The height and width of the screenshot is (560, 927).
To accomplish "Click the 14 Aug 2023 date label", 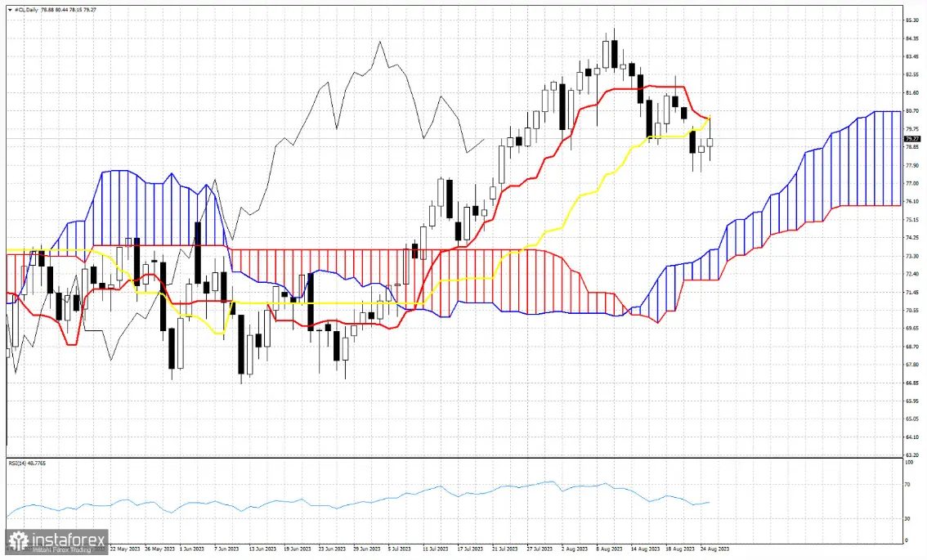I will (x=646, y=549).
